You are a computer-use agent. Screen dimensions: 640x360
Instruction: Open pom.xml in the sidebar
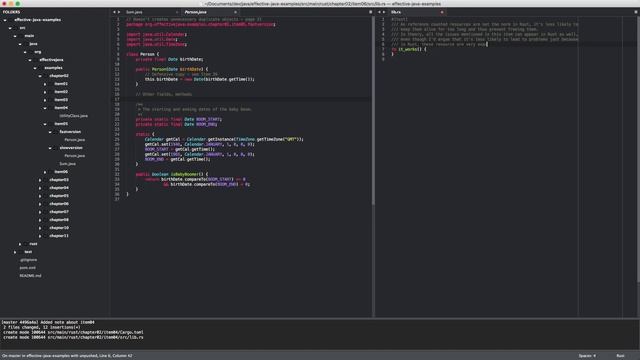tap(27, 268)
